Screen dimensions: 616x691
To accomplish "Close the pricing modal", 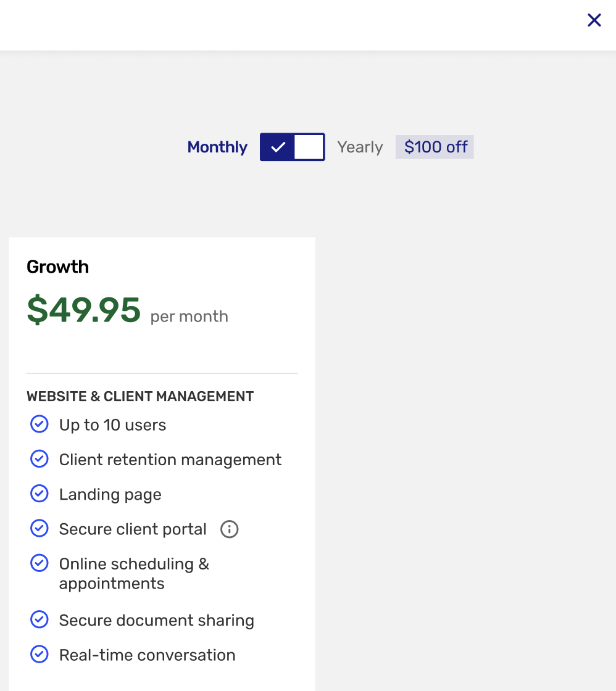I will tap(594, 20).
